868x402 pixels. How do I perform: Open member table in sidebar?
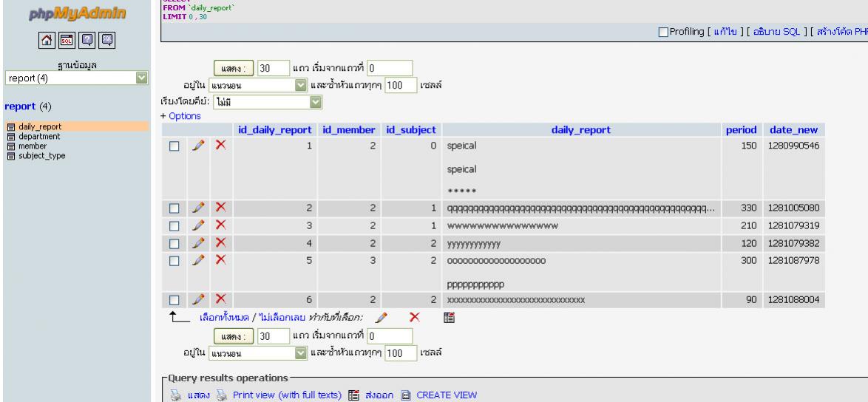click(x=33, y=146)
